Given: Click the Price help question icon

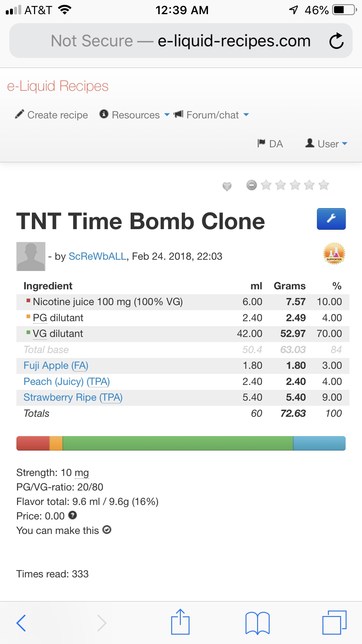Looking at the screenshot, I should [x=73, y=516].
